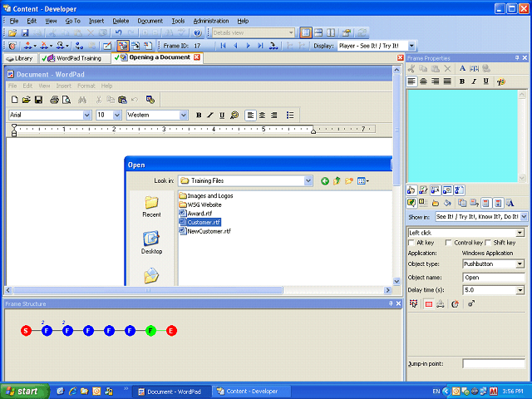Enable the Shift key checkbox
The image size is (532, 399).
click(488, 243)
